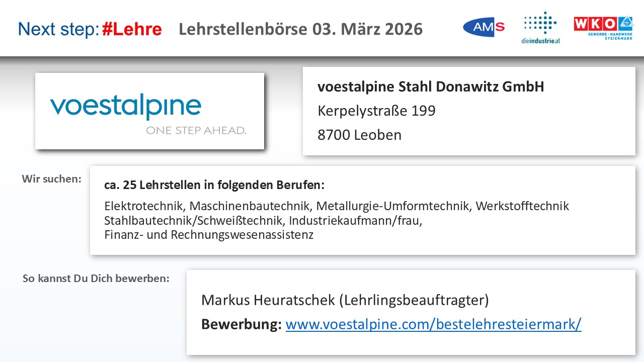The width and height of the screenshot is (644, 362).
Task: Select the voestalpine Stahl Donawitz GmbH name
Action: point(431,87)
